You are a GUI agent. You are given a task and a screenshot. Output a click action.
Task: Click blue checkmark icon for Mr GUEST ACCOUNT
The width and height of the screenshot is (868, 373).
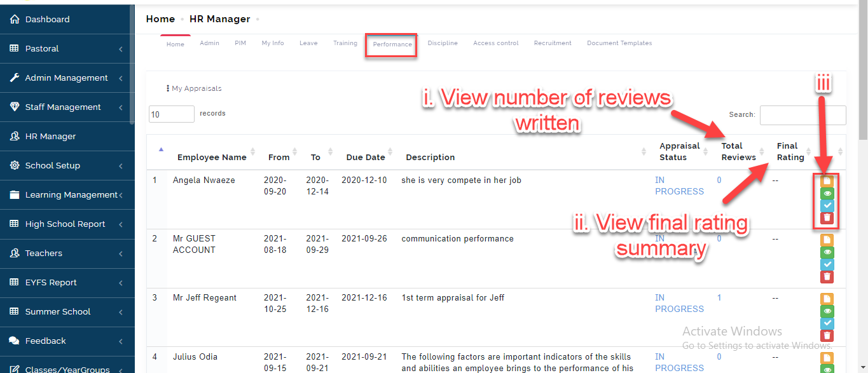[827, 264]
